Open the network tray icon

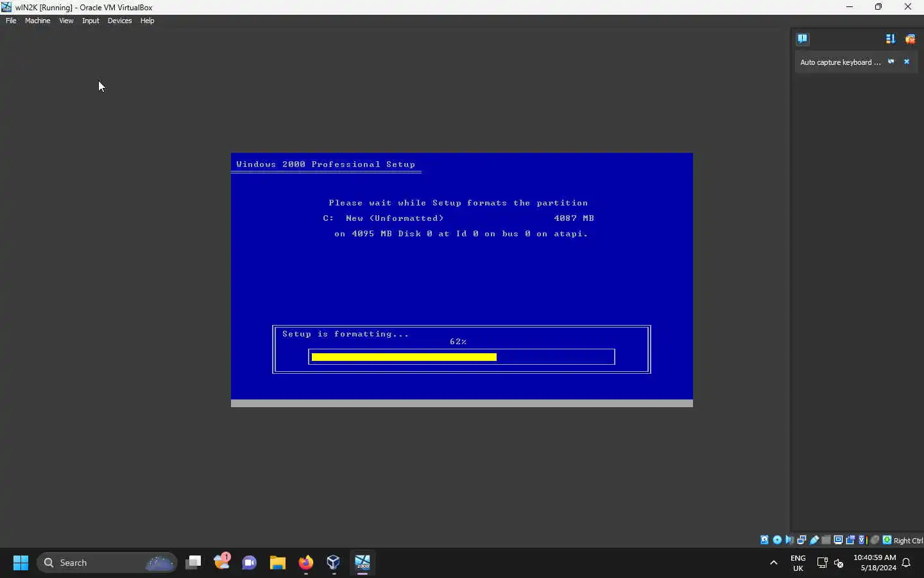[x=822, y=563]
